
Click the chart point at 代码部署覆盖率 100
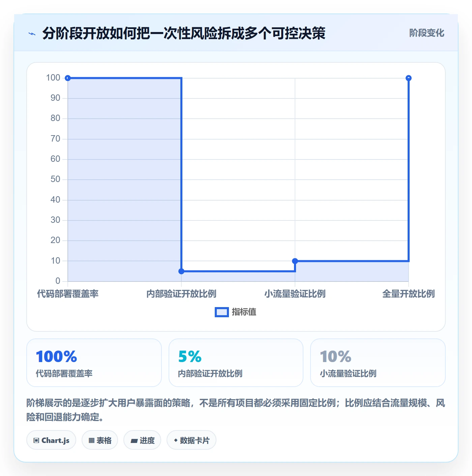coord(68,78)
